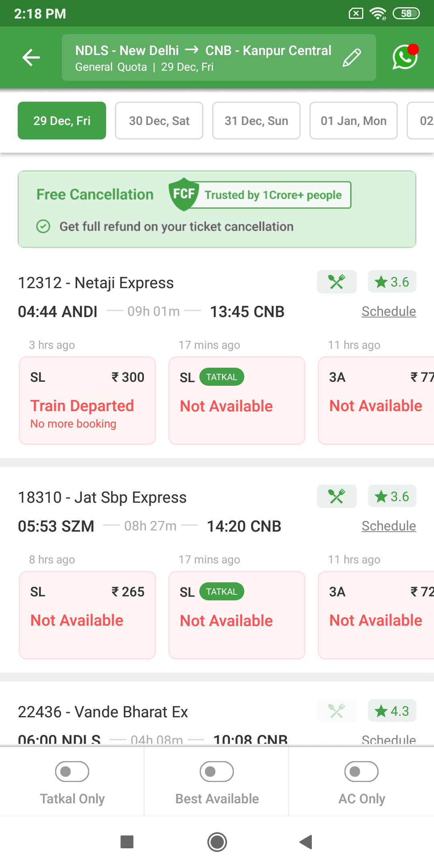The image size is (434, 868).
Task: Select Jat Sbp SL ₹265 card
Action: (87, 615)
